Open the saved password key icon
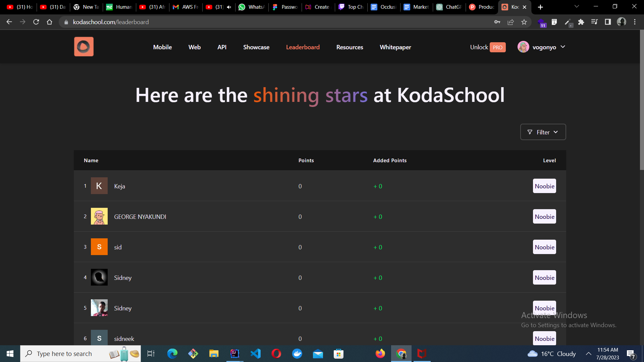 click(x=497, y=22)
